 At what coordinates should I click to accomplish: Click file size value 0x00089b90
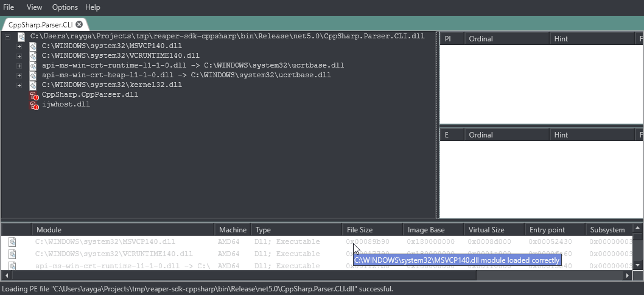tap(368, 241)
